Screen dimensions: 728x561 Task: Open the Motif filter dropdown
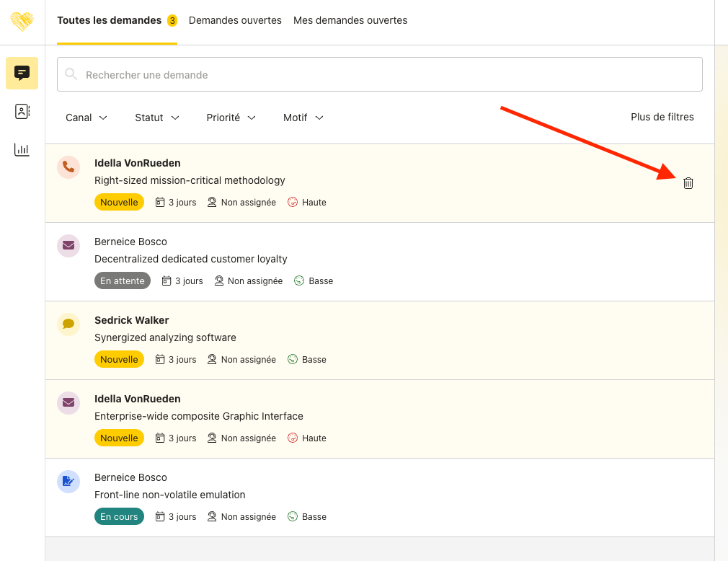click(303, 118)
